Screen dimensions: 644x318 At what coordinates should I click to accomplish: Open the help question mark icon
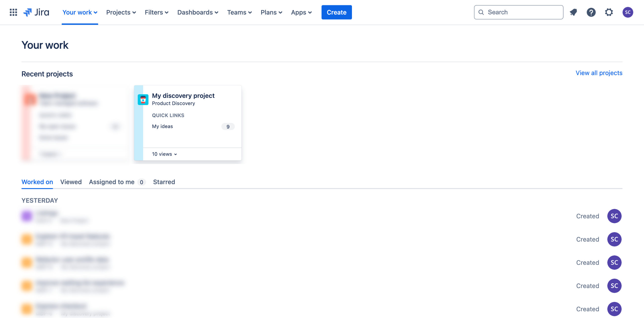coord(591,12)
